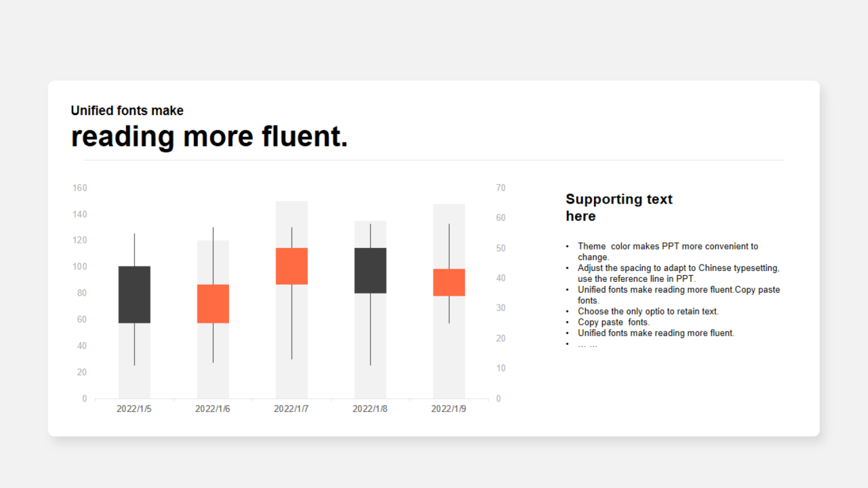Click the 70 value on right axis
The image size is (868, 488).
tap(501, 188)
